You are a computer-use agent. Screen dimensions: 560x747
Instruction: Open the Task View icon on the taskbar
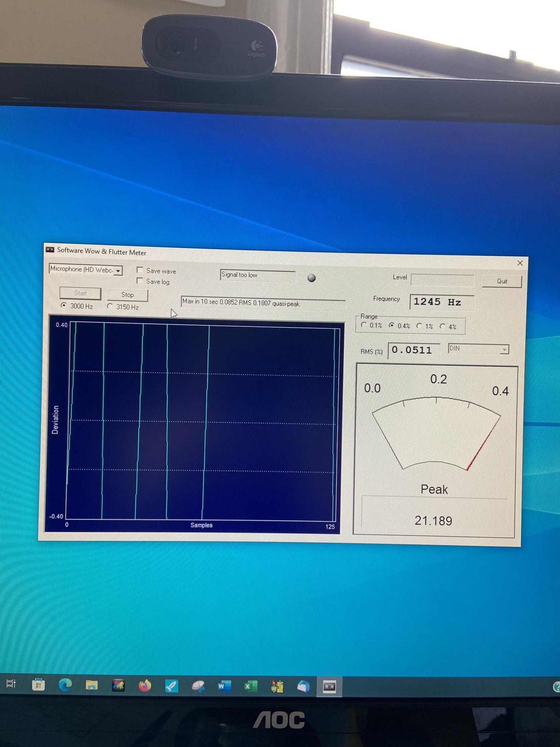coord(11,683)
